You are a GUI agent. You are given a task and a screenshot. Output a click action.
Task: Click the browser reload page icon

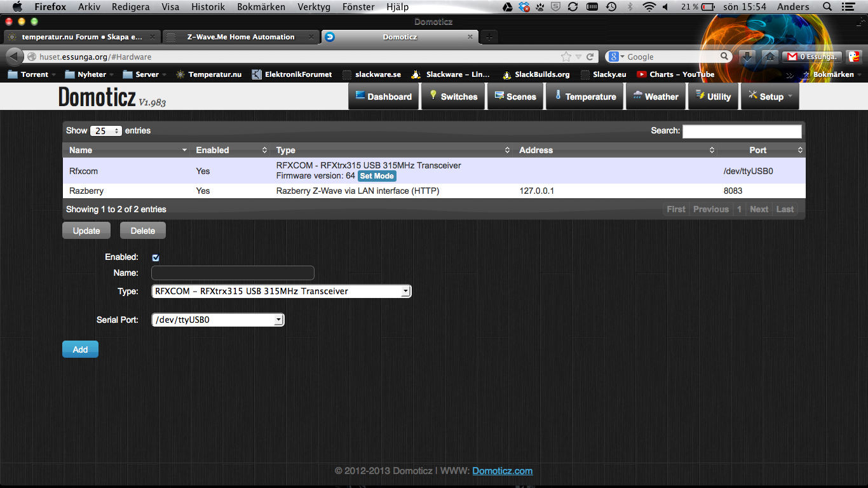click(590, 57)
